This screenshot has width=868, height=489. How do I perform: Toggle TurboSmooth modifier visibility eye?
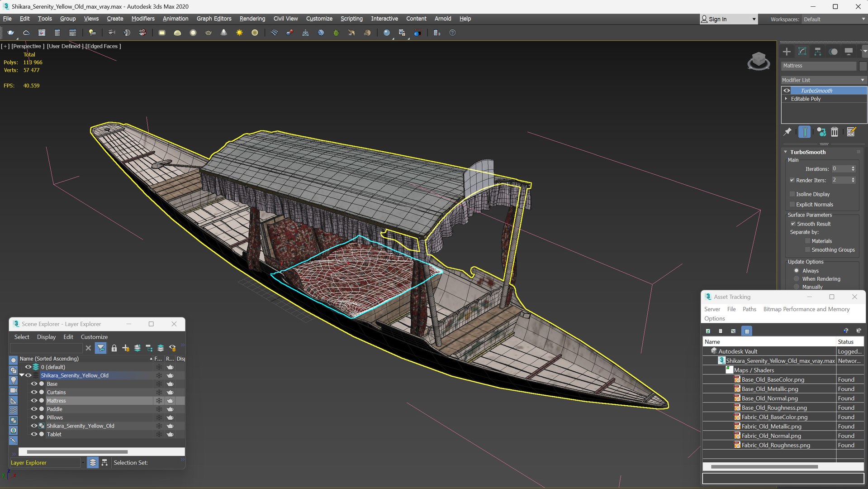click(787, 91)
